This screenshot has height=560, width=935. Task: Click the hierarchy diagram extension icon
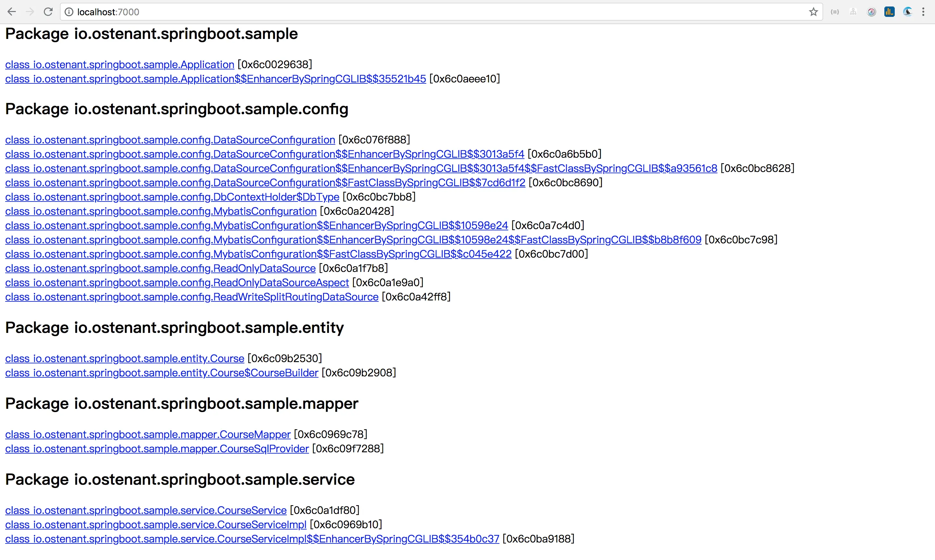[x=853, y=12]
